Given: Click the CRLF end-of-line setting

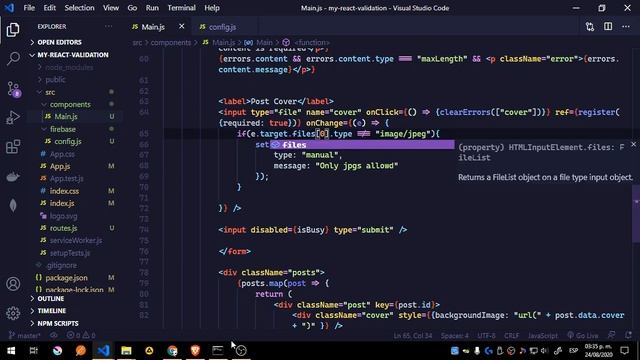Looking at the screenshot, I should click(511, 336).
